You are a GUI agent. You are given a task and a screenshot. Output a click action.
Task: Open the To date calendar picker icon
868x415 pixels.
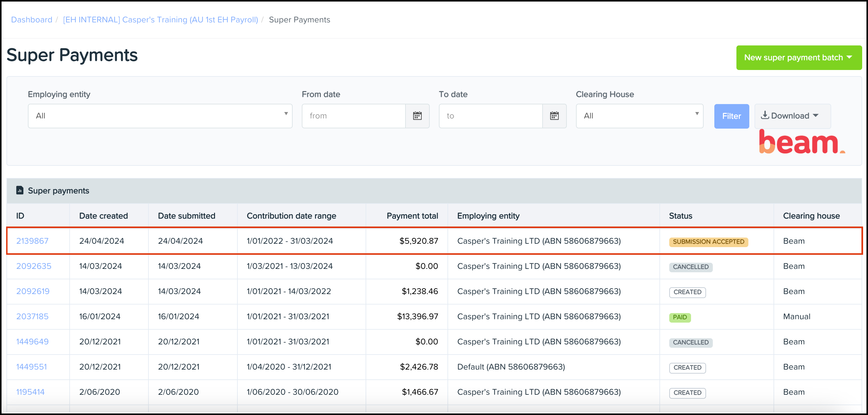[554, 116]
